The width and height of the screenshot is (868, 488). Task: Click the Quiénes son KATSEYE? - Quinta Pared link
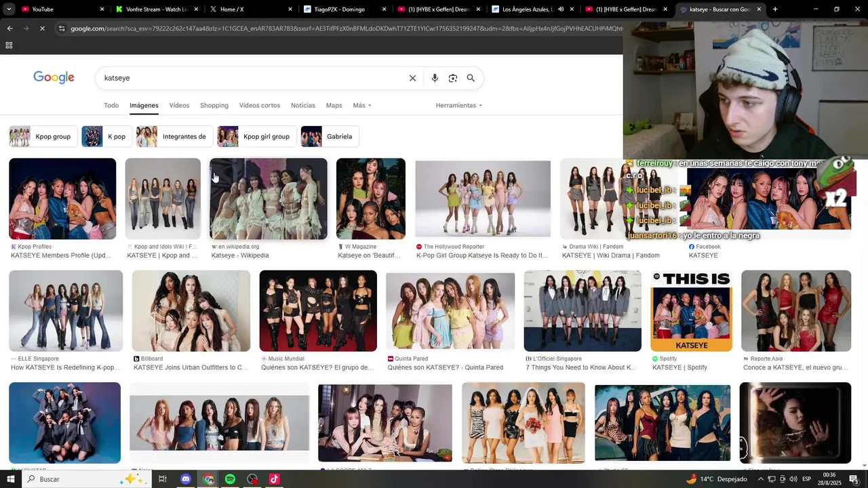tap(446, 367)
